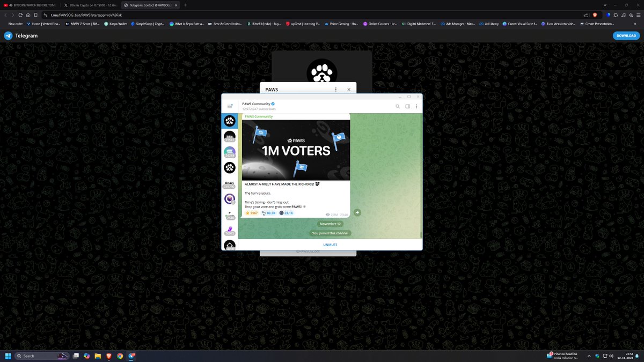Viewport: 644px width, 362px height.
Task: Open the Binary chat in sidebar
Action: (229, 184)
